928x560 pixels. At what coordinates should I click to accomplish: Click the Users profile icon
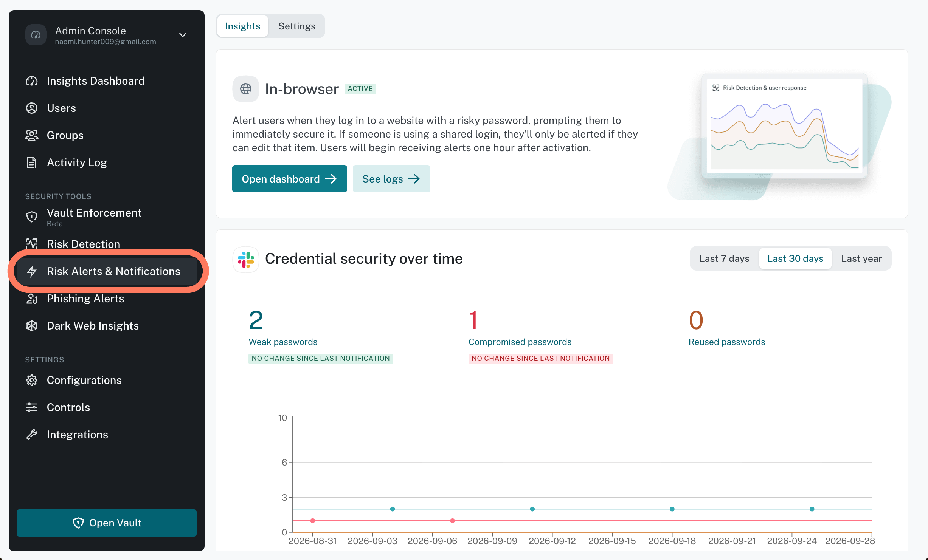click(32, 108)
